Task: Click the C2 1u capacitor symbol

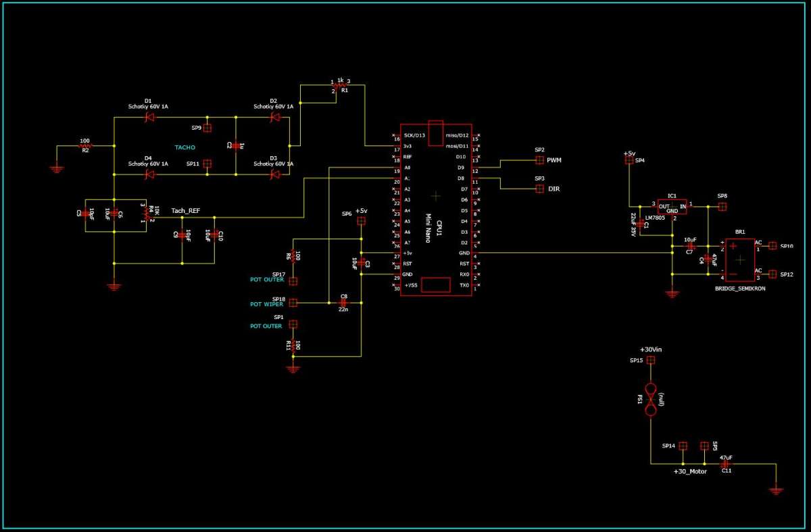Action: [x=235, y=145]
